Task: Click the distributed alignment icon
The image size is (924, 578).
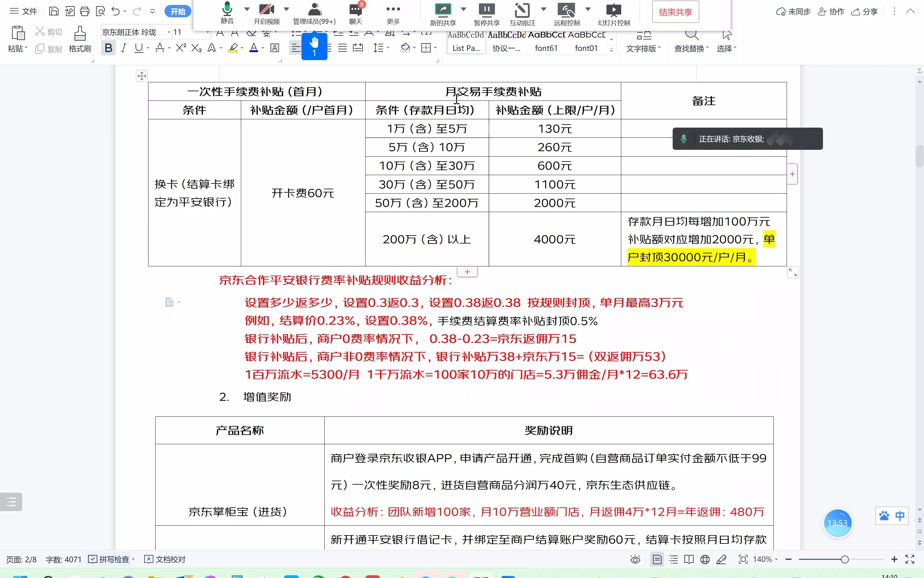Action: tap(358, 48)
